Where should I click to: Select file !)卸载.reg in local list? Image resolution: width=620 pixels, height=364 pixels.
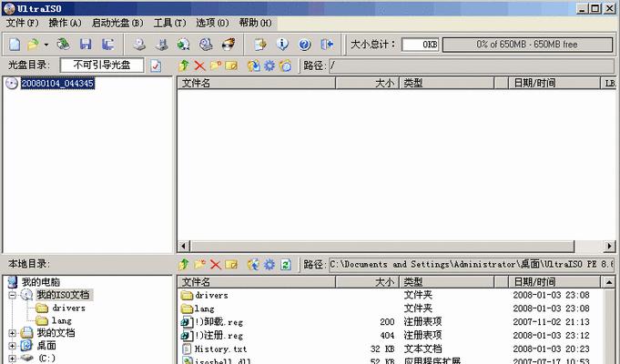(x=219, y=322)
